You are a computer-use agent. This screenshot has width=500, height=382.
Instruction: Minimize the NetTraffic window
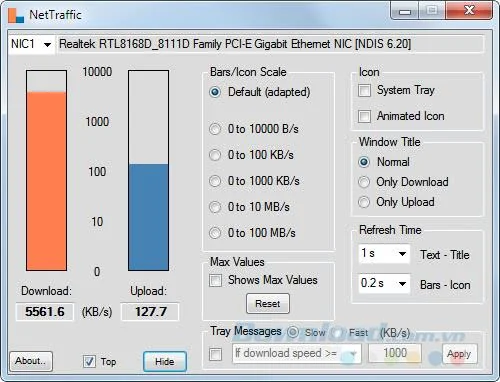(405, 12)
